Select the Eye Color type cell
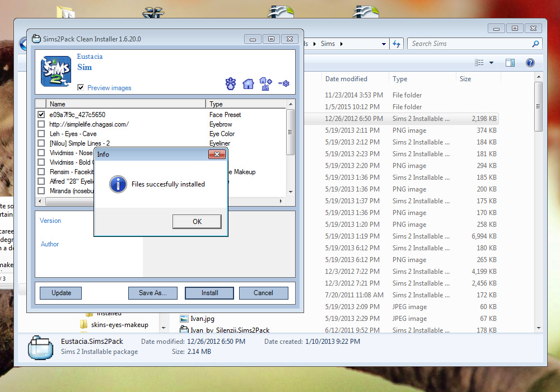Viewport: 560px width, 392px height. tap(222, 134)
